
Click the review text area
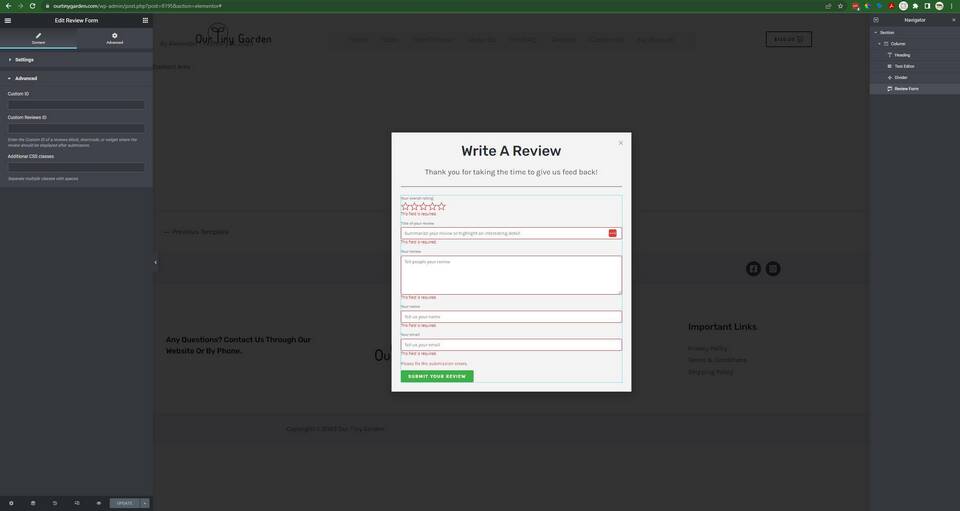pos(511,275)
